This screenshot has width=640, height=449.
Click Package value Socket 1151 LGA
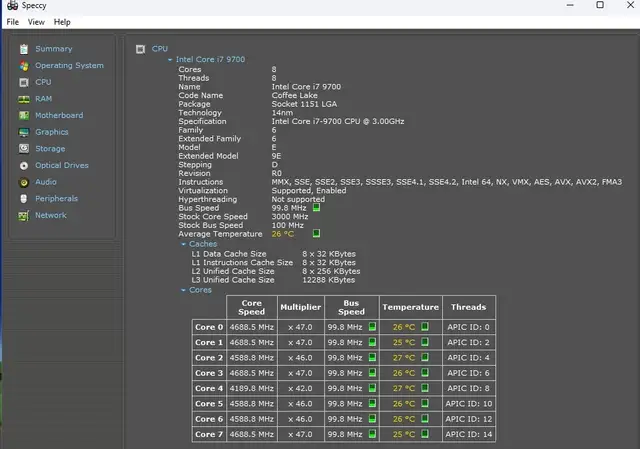pos(304,104)
